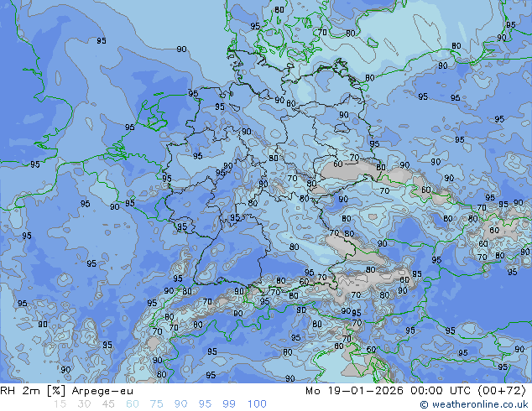
Task: Select the 15 value in the legend
Action: pos(60,404)
